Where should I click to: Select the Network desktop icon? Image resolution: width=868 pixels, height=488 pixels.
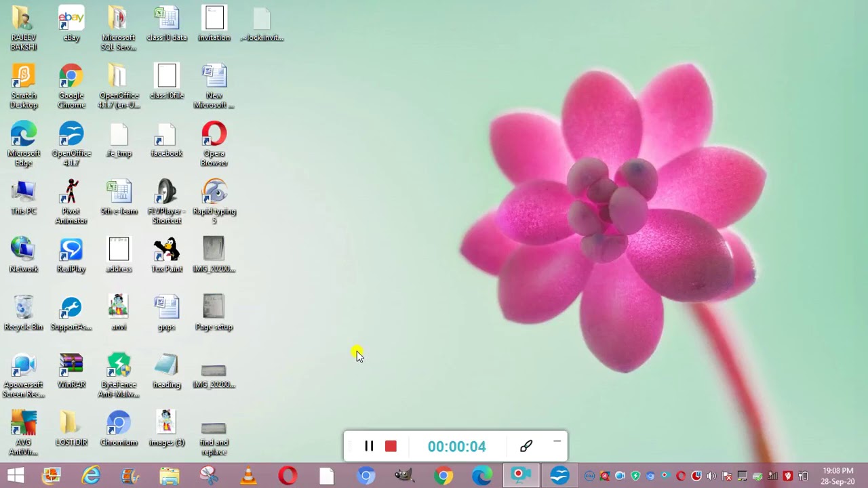pyautogui.click(x=24, y=254)
